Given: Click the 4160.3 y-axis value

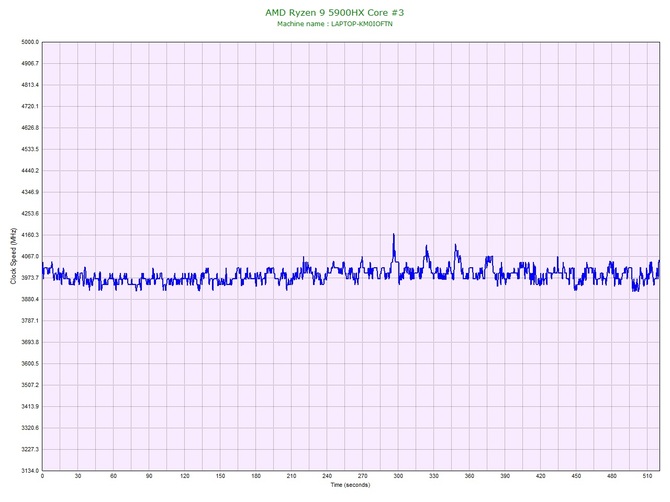Looking at the screenshot, I should [x=30, y=235].
